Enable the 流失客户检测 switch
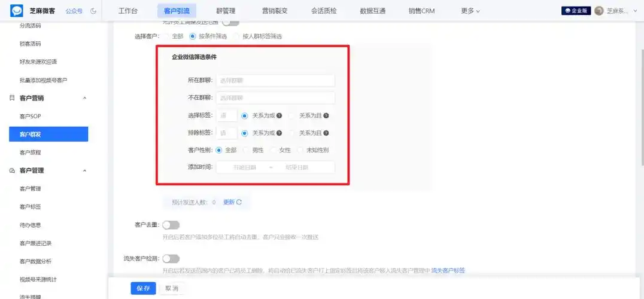This screenshot has height=299, width=644. pyautogui.click(x=171, y=259)
